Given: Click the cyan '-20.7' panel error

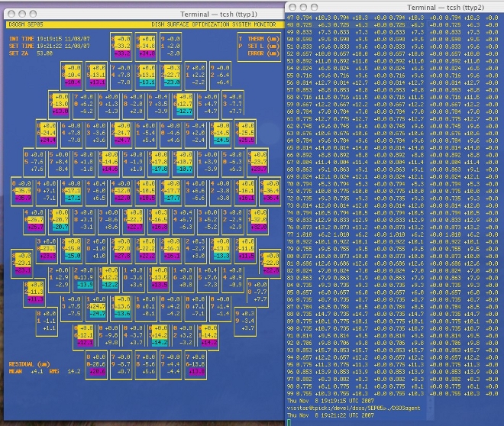Looking at the screenshot, I should coord(61,228).
